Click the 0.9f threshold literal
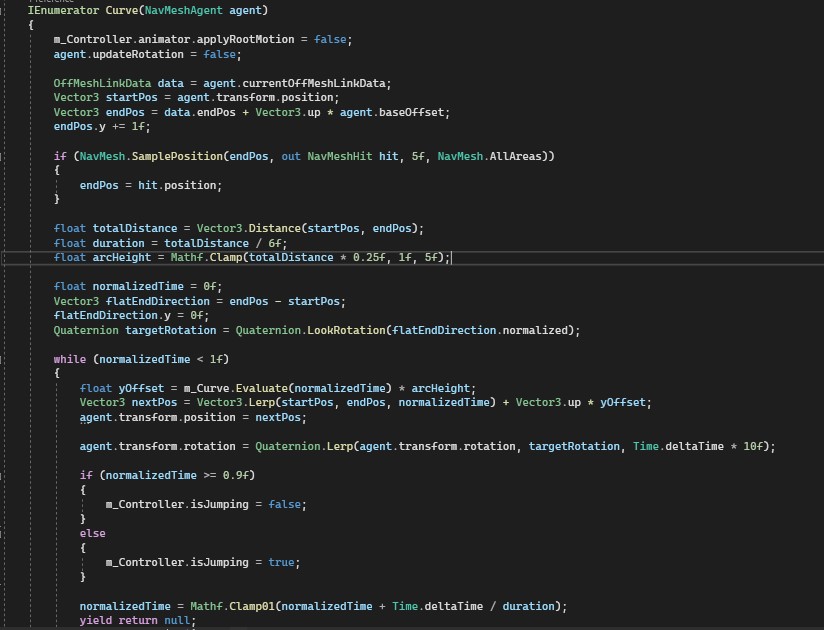Screen dimensions: 824x630 click(x=235, y=475)
